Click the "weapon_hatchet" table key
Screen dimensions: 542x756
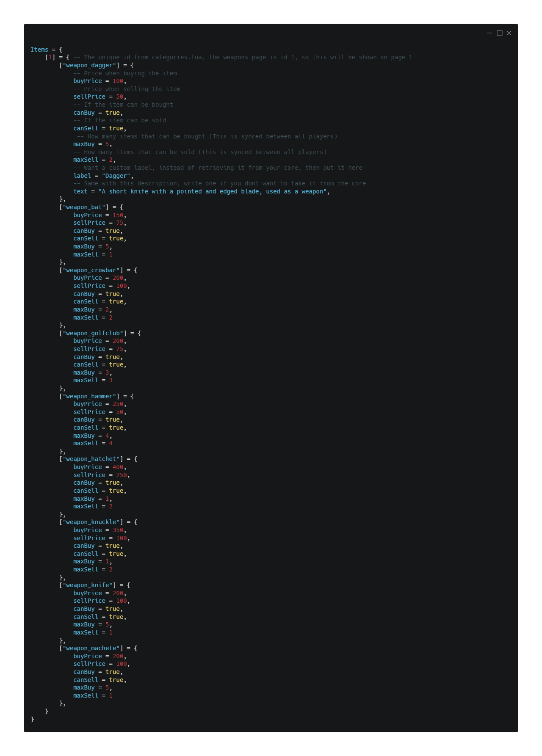pyautogui.click(x=91, y=459)
